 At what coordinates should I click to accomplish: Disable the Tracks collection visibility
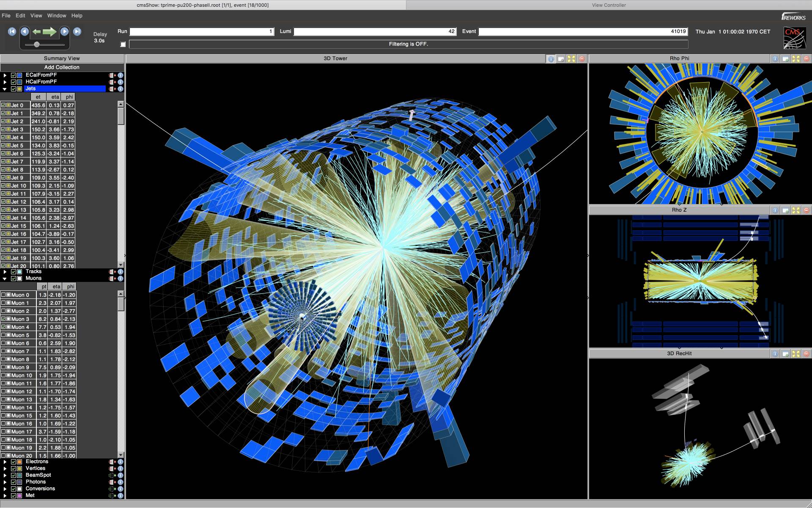click(x=14, y=271)
